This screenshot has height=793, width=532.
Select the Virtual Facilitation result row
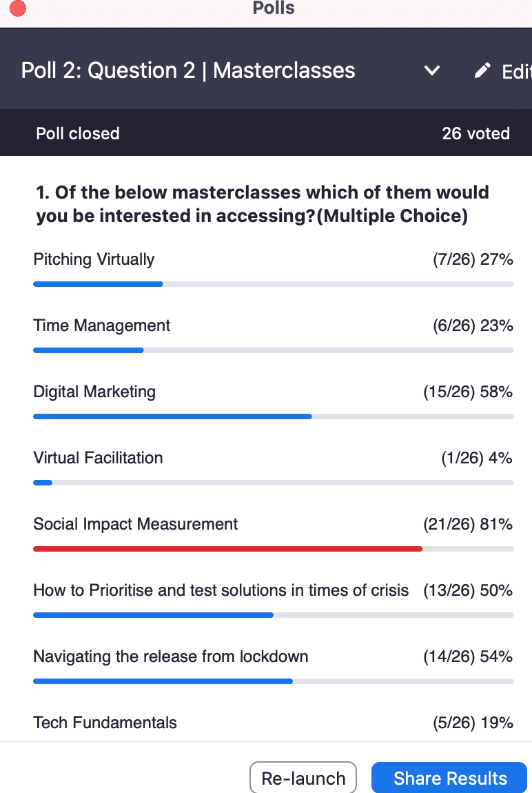pyautogui.click(x=274, y=467)
